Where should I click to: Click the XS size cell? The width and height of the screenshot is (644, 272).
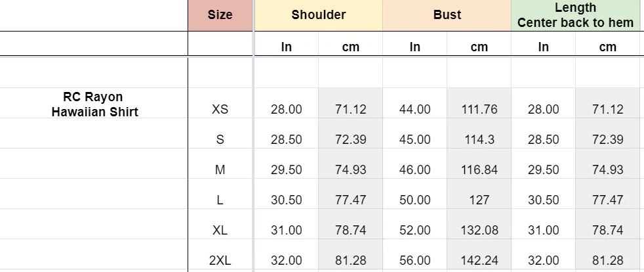pos(220,110)
